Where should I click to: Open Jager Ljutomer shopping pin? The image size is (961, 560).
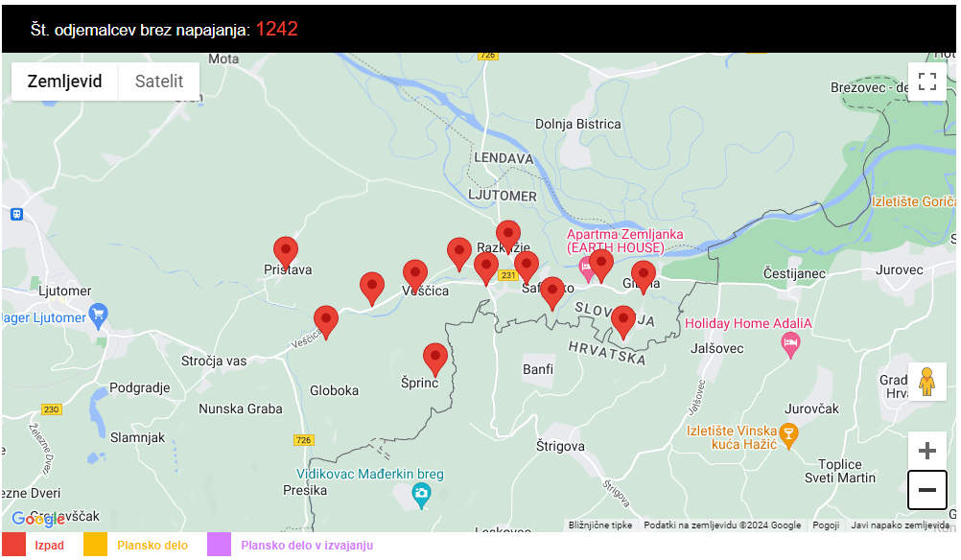[98, 316]
